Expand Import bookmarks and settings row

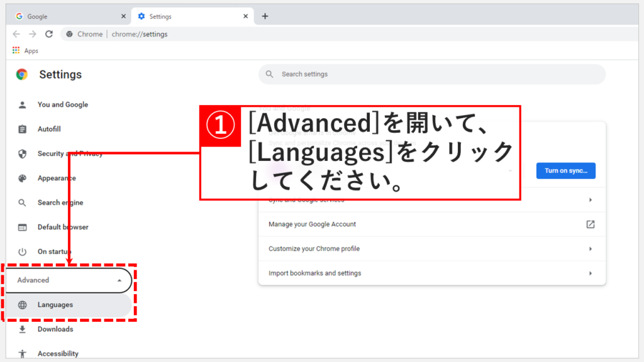(590, 273)
